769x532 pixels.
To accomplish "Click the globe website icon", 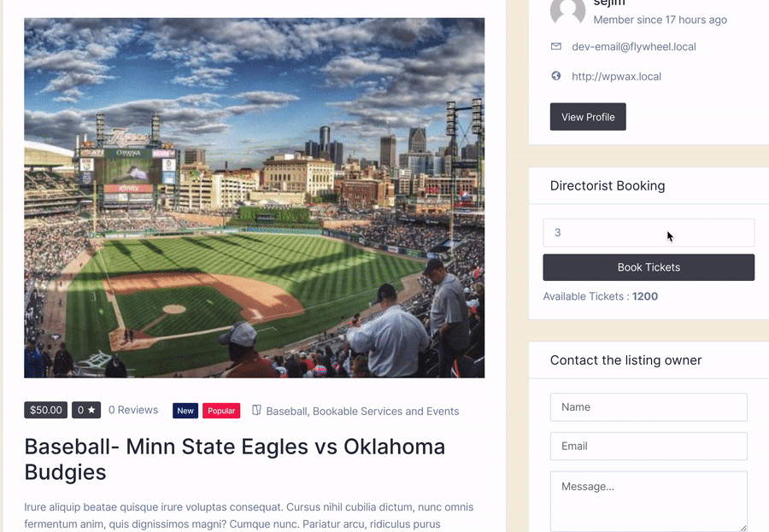I will 555,76.
